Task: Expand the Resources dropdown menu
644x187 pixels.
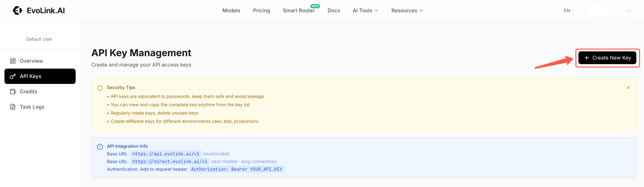Action: coord(407,11)
